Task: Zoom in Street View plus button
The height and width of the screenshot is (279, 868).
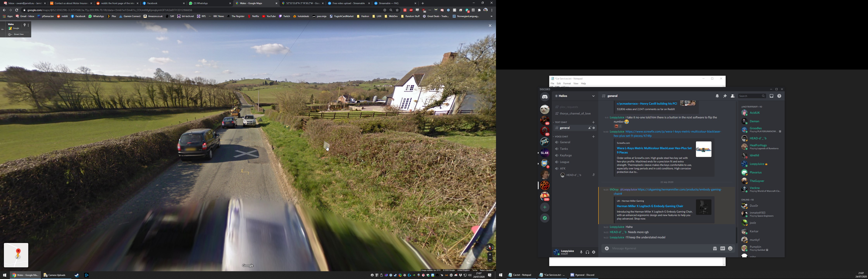Action: pyautogui.click(x=490, y=255)
